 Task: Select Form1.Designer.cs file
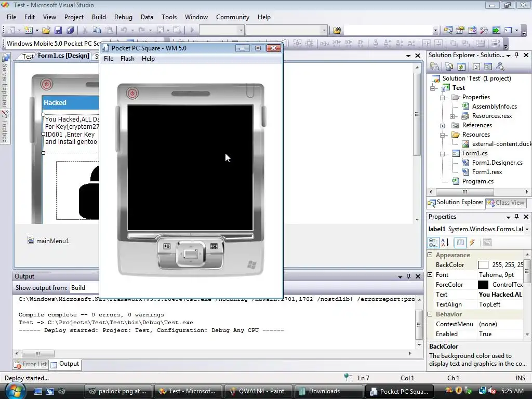[x=497, y=163]
